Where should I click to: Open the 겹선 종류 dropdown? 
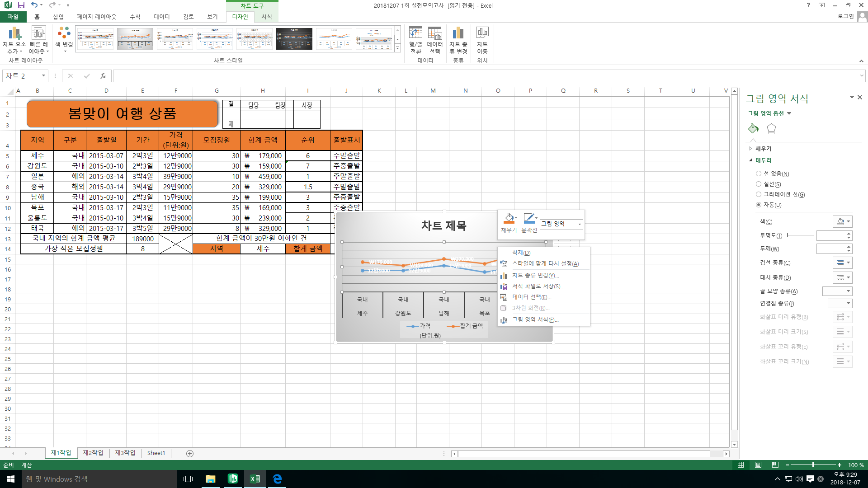pyautogui.click(x=843, y=263)
